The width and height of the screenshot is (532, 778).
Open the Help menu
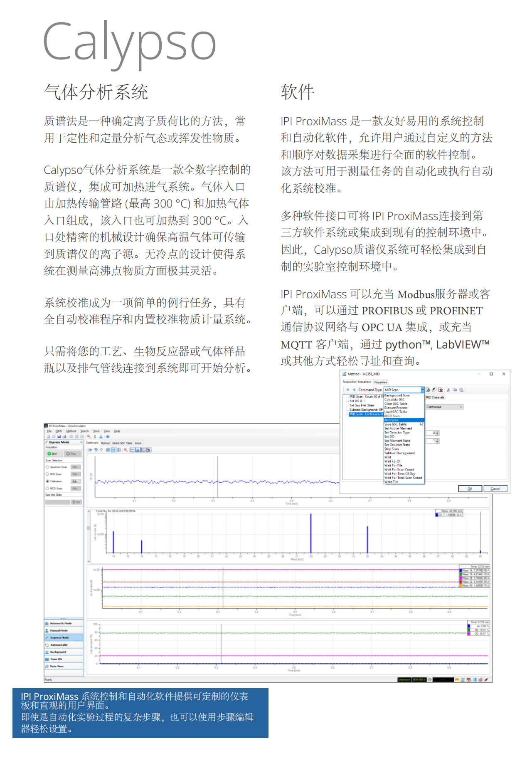[117, 431]
